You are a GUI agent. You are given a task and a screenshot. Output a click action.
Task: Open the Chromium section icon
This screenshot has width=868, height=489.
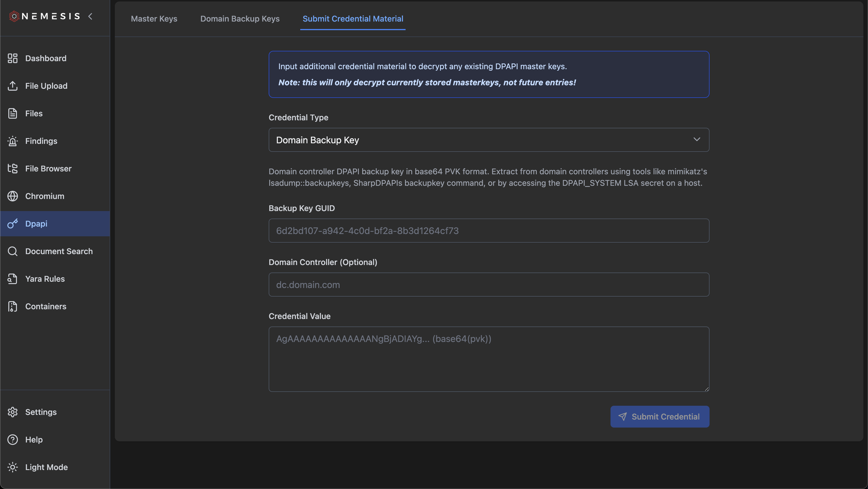(x=13, y=196)
